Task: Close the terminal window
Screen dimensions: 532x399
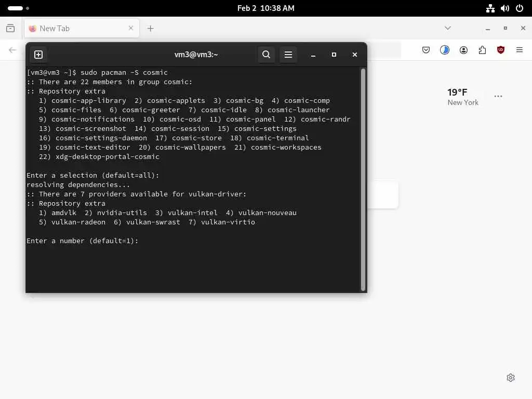Action: 354,55
